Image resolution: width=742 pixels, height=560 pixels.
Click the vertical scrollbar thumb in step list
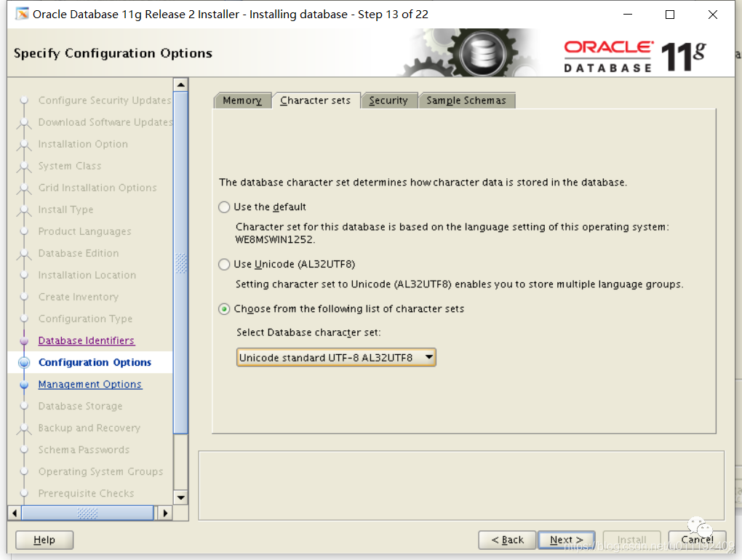[x=180, y=263]
